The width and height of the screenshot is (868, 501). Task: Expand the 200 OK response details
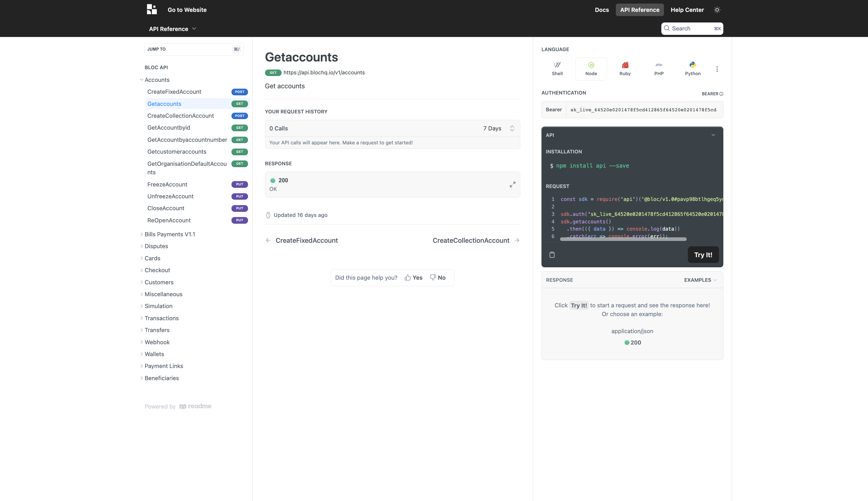tap(513, 184)
